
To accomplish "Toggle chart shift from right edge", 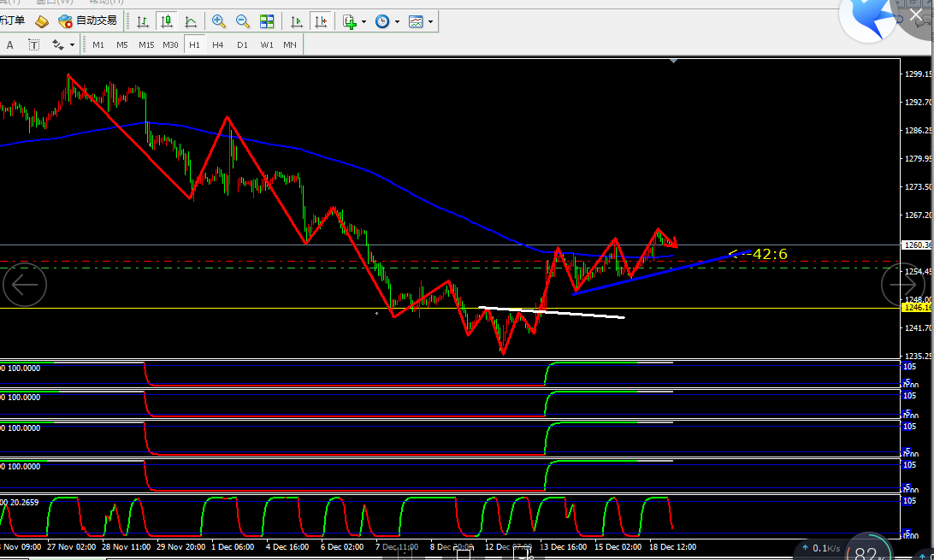I will [321, 21].
